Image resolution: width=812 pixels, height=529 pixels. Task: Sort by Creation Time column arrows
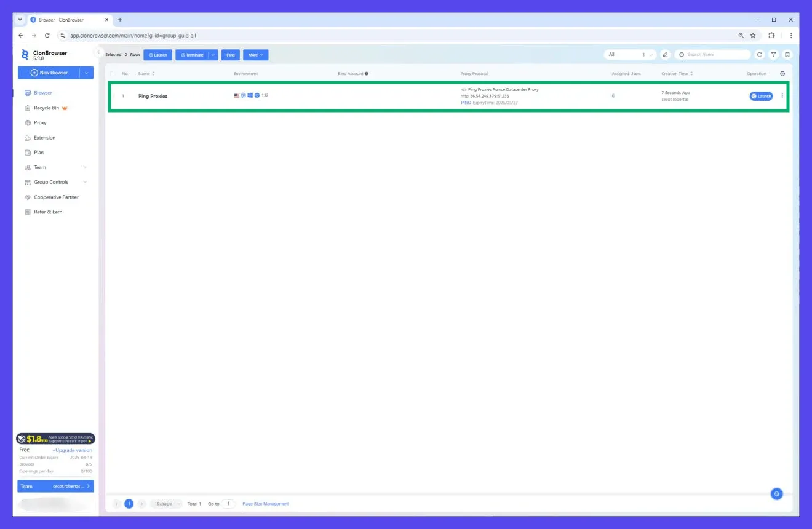coord(692,74)
